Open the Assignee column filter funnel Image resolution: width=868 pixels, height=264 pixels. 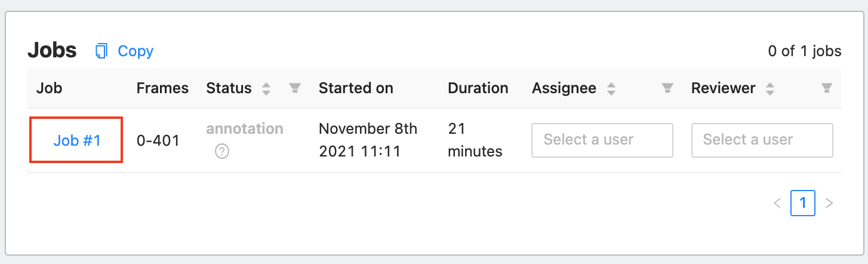667,88
